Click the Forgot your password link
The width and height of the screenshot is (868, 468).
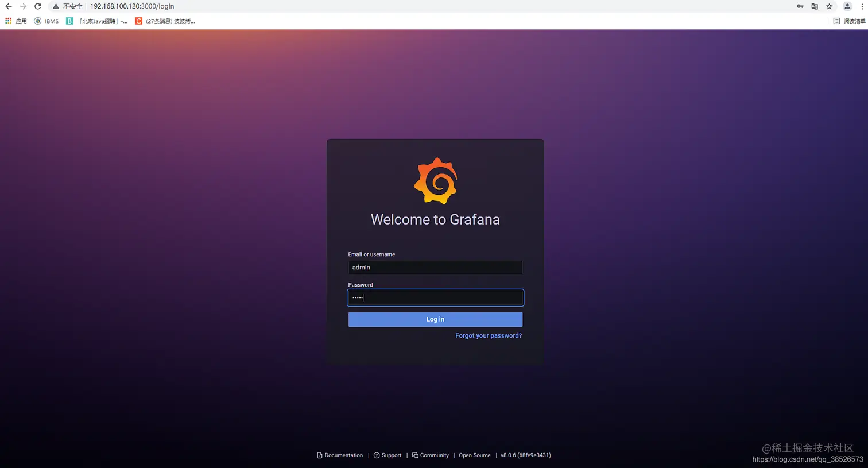point(489,335)
